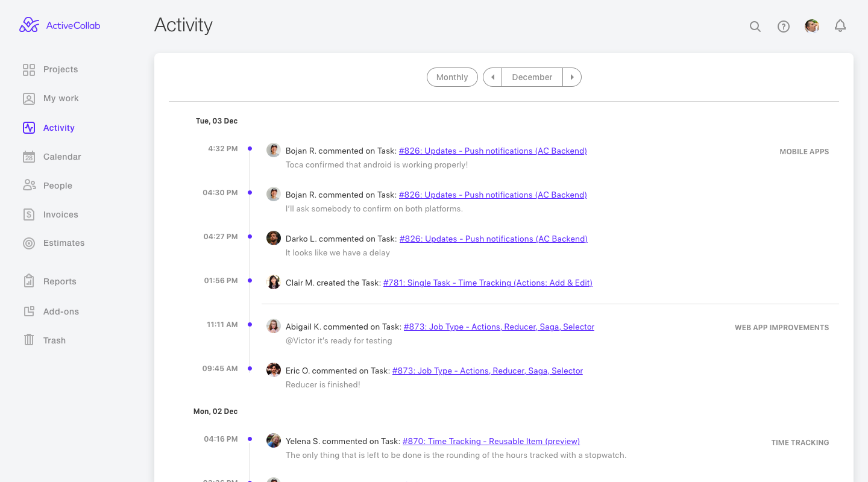868x482 pixels.
Task: Click the 'Tue, 03 Dec' date header
Action: click(216, 121)
